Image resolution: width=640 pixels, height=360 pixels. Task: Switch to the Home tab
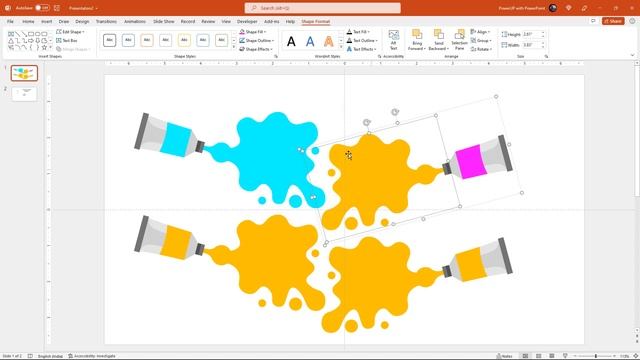(x=28, y=21)
